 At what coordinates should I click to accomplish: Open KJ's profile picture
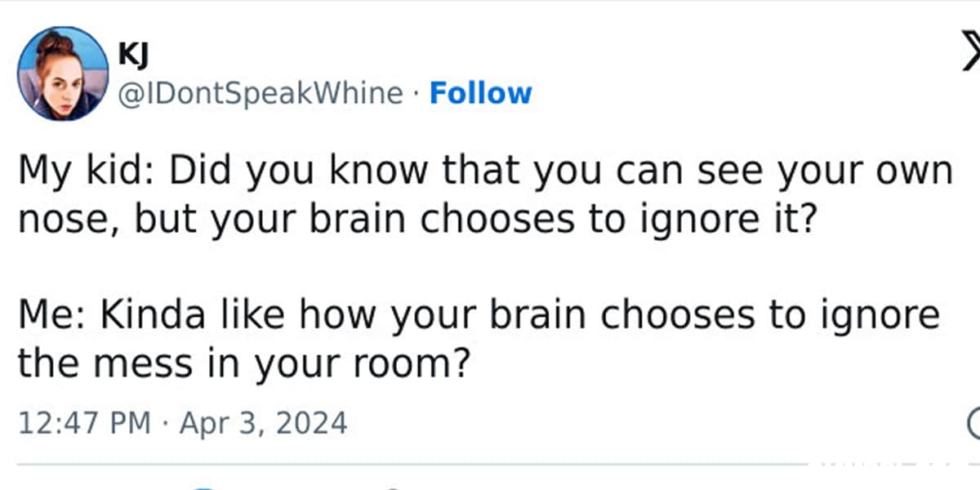point(63,73)
